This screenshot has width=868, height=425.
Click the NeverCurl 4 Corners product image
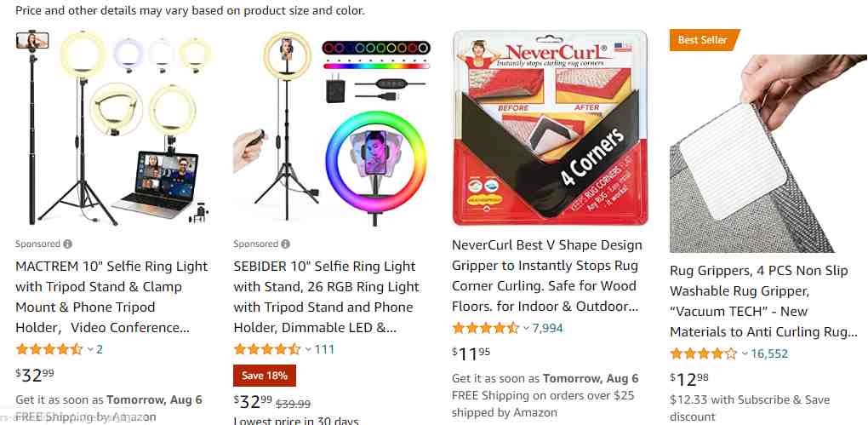coord(551,128)
